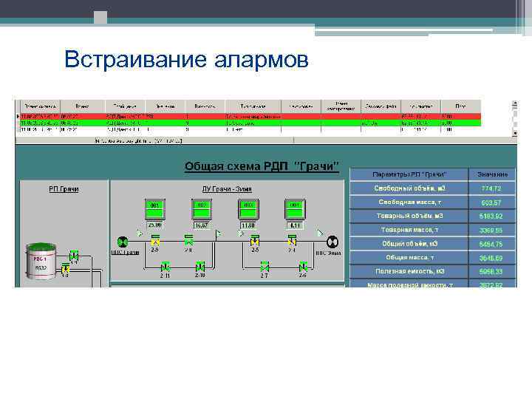Screen dimensions: 532x399
Task: Click valve 1-1 next to the tank
Action: click(74, 255)
